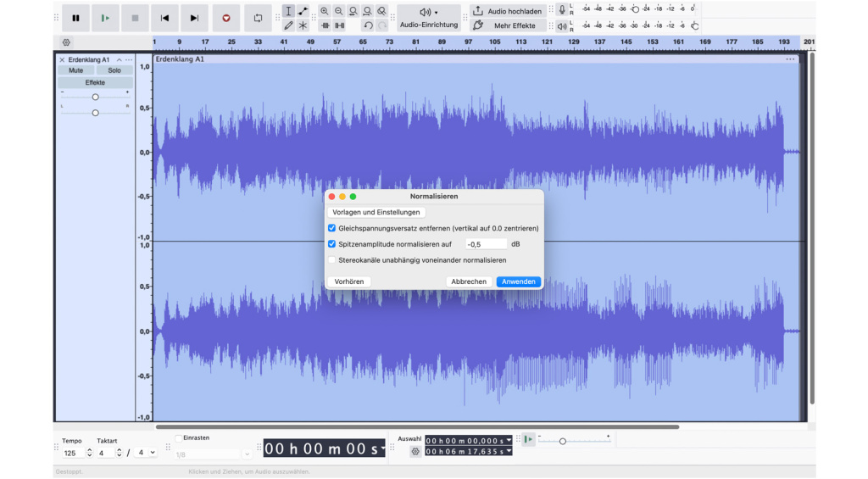Open selection end time format dropdown
The height and width of the screenshot is (479, 868).
pyautogui.click(x=509, y=452)
